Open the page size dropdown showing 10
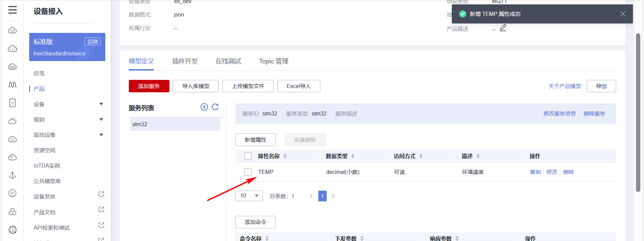The width and height of the screenshot is (644, 241). [x=249, y=196]
